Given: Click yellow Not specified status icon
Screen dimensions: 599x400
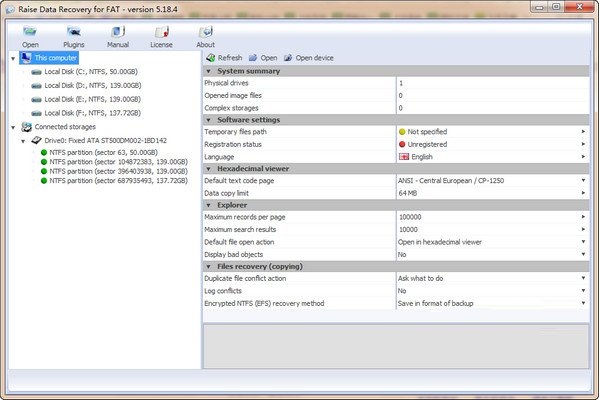Looking at the screenshot, I should pos(402,132).
